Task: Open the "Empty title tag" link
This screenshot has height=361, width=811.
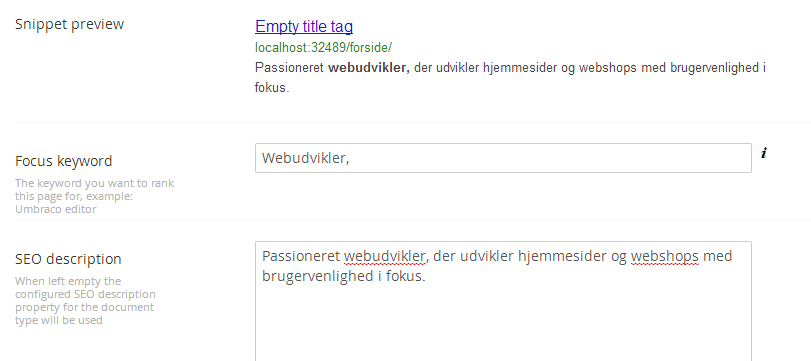Action: (304, 26)
